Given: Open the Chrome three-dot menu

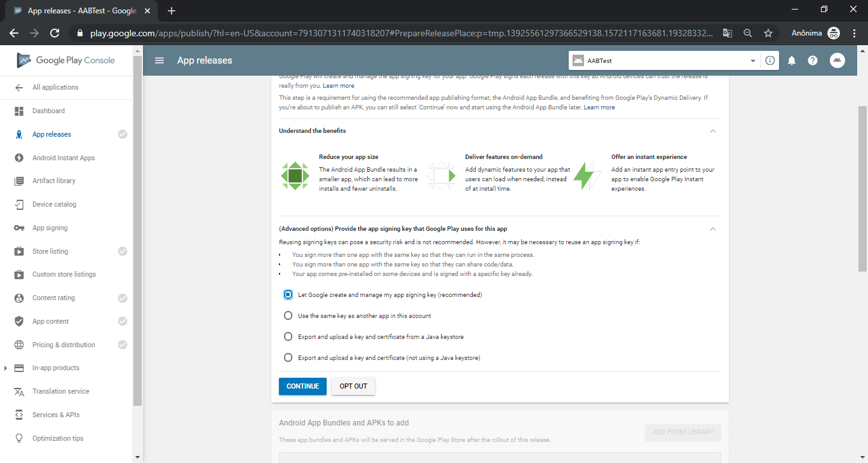Looking at the screenshot, I should [853, 33].
